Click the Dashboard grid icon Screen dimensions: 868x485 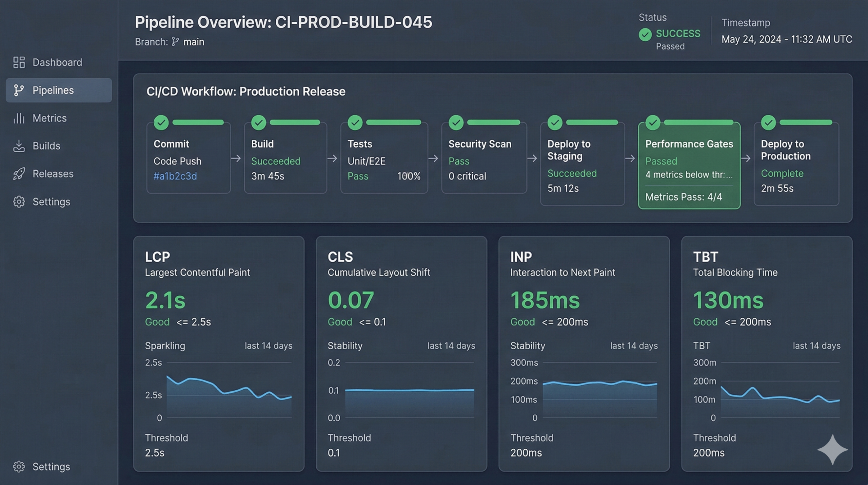click(19, 62)
